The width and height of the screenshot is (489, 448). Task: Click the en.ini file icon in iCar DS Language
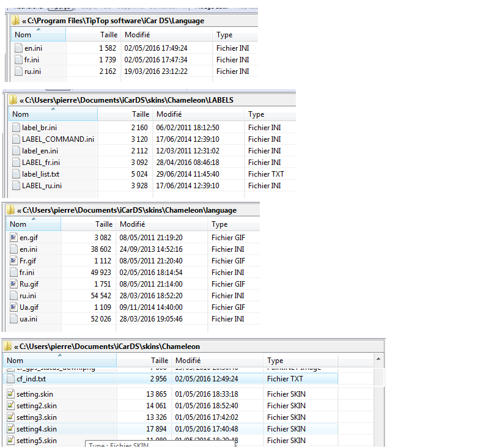[x=18, y=48]
